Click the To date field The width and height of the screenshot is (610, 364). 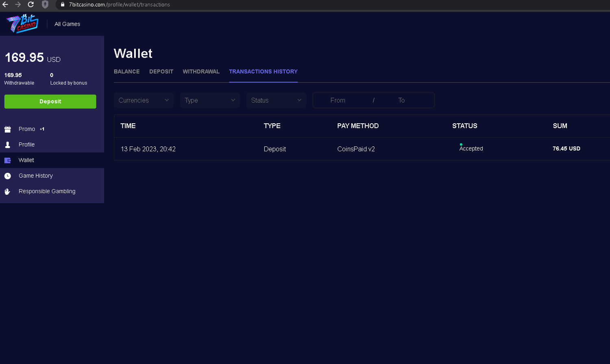pos(401,100)
